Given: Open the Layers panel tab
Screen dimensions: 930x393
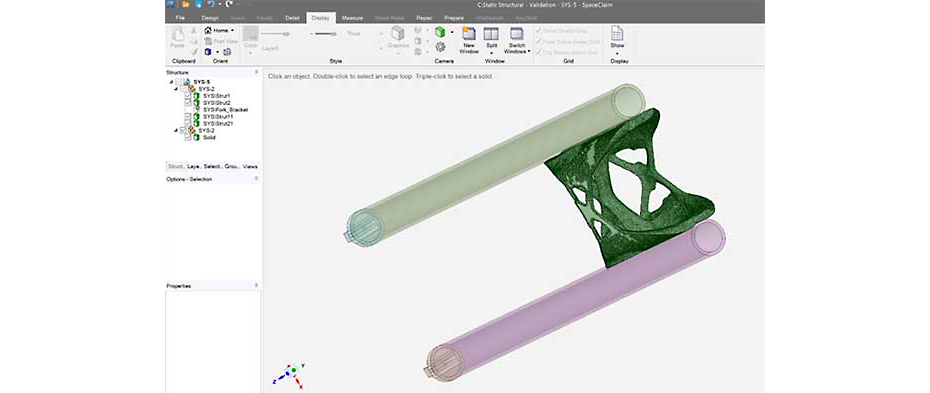Looking at the screenshot, I should click(x=194, y=167).
